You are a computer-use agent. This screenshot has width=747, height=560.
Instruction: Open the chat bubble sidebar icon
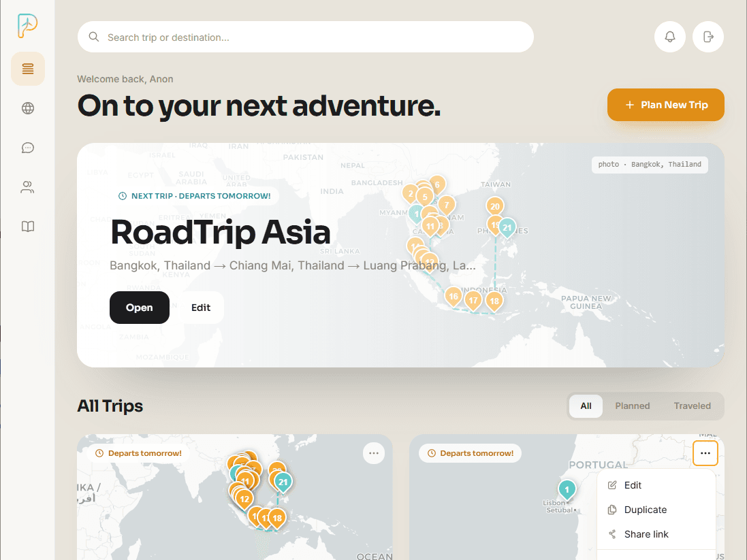pos(28,148)
